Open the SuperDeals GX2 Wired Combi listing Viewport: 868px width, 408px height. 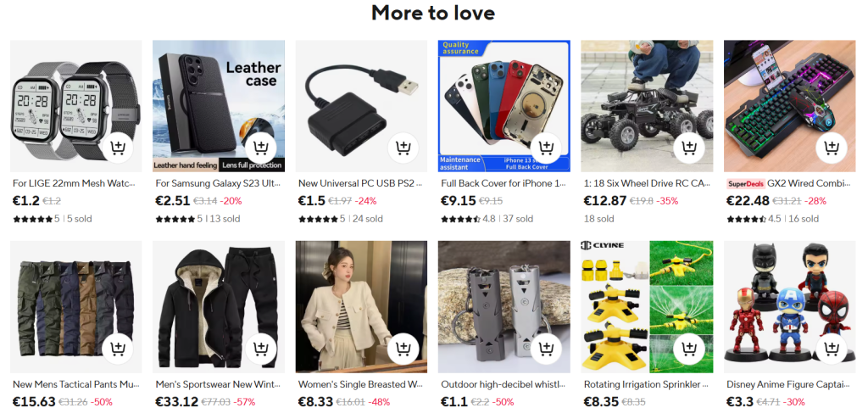[788, 184]
